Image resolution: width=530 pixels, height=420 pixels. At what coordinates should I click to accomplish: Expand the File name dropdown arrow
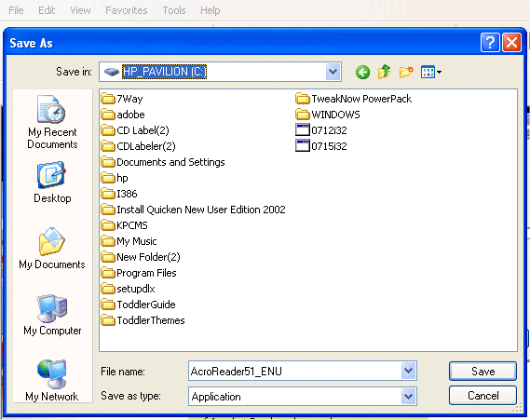click(x=408, y=371)
